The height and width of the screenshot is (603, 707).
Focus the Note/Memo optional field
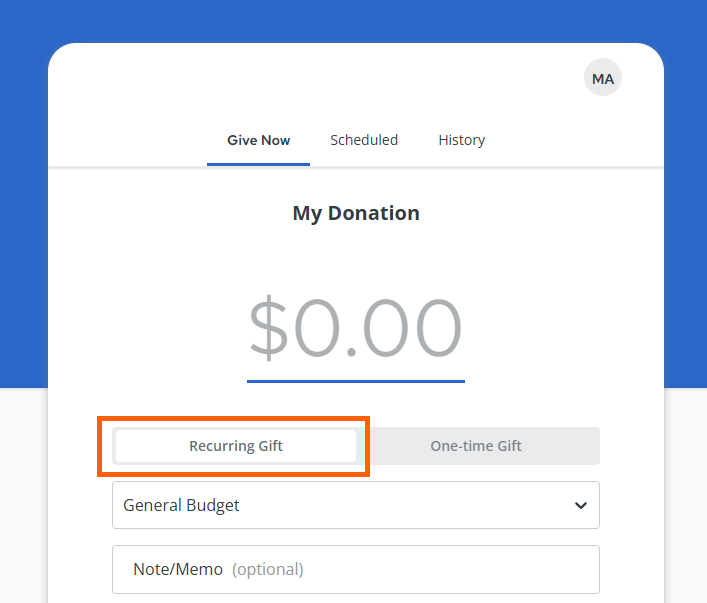pos(355,569)
